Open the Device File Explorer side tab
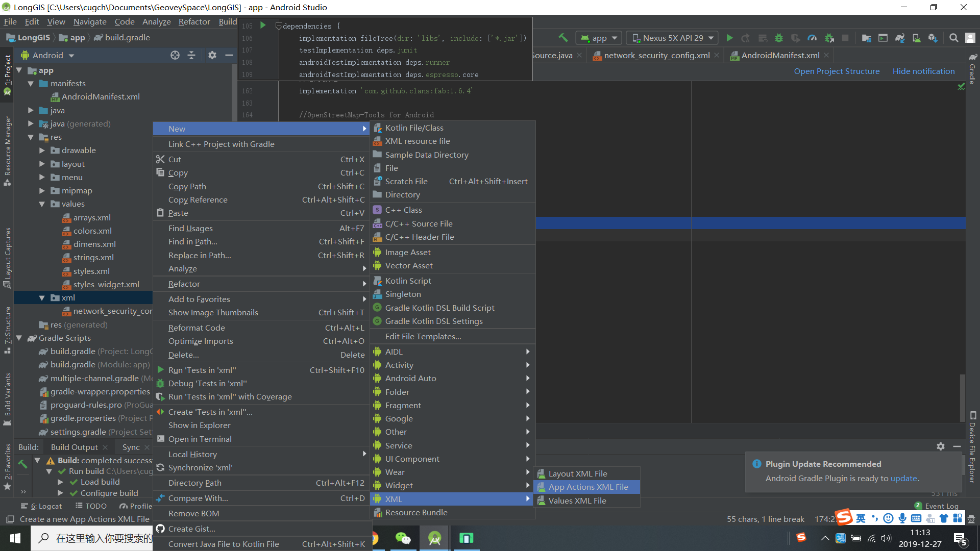 coord(972,447)
